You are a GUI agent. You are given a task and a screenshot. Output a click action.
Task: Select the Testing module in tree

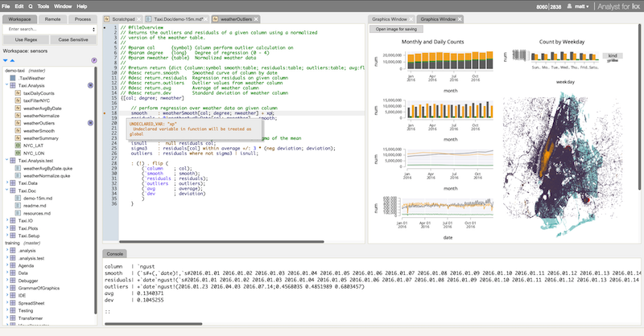[26, 310]
